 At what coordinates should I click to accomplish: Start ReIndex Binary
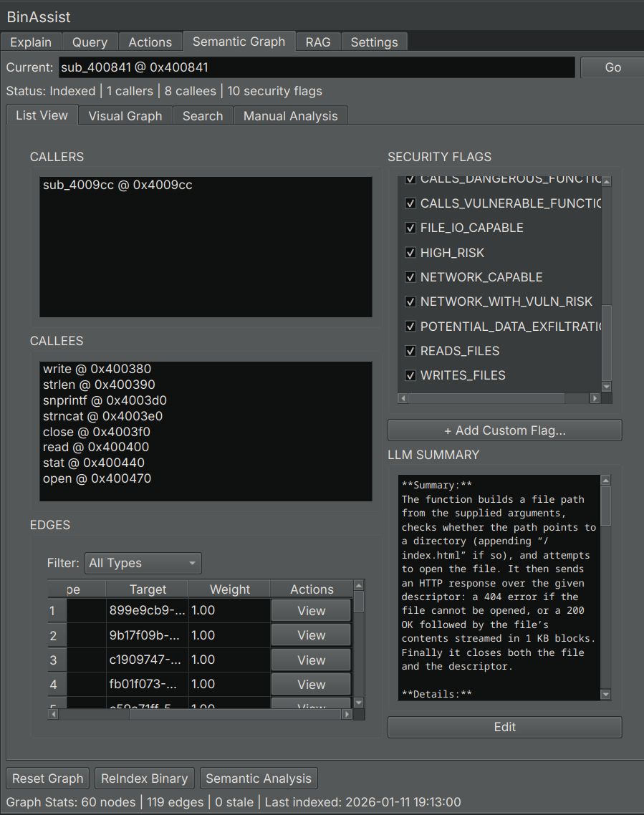144,778
